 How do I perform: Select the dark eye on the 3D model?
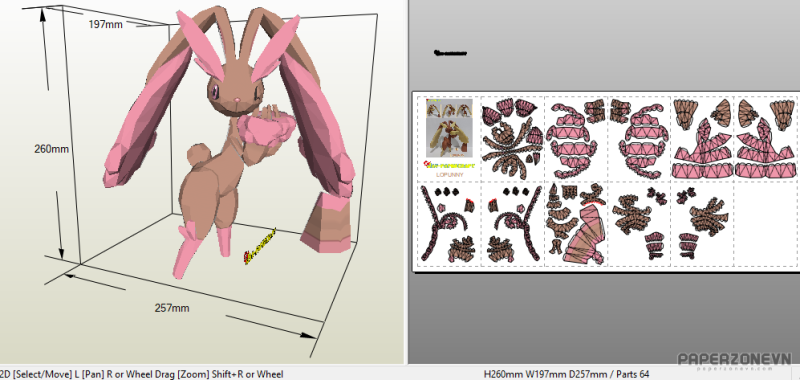point(215,92)
